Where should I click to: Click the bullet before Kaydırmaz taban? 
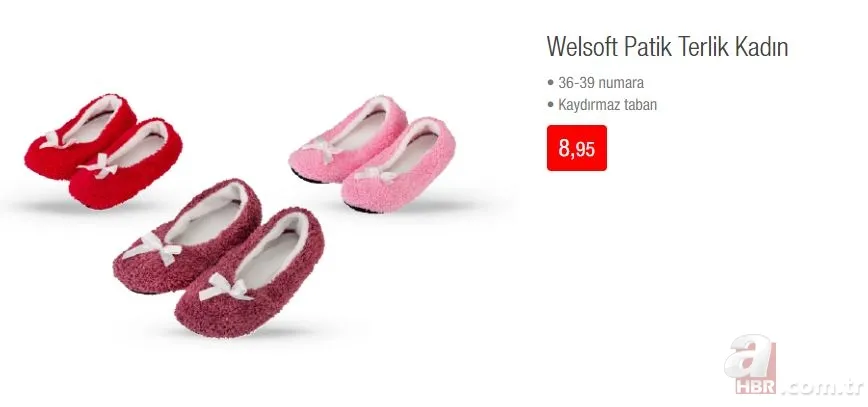[550, 105]
